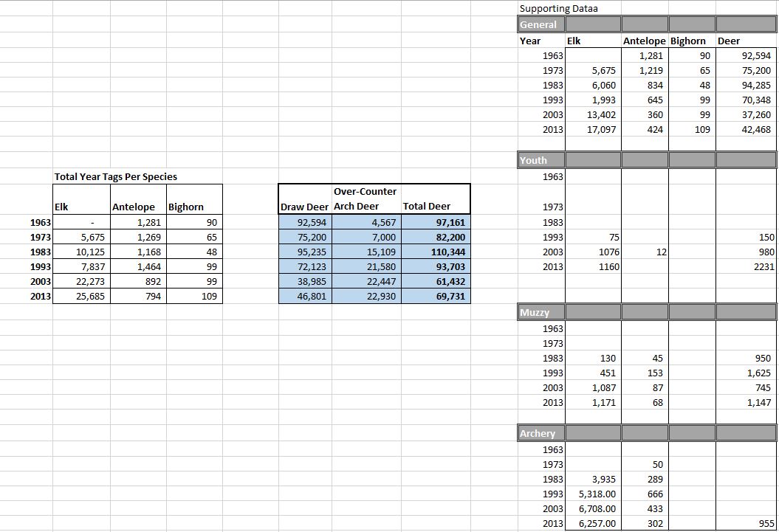Select Muzzy deer value 1,625
Screen dimensions: 779x532
click(x=746, y=373)
